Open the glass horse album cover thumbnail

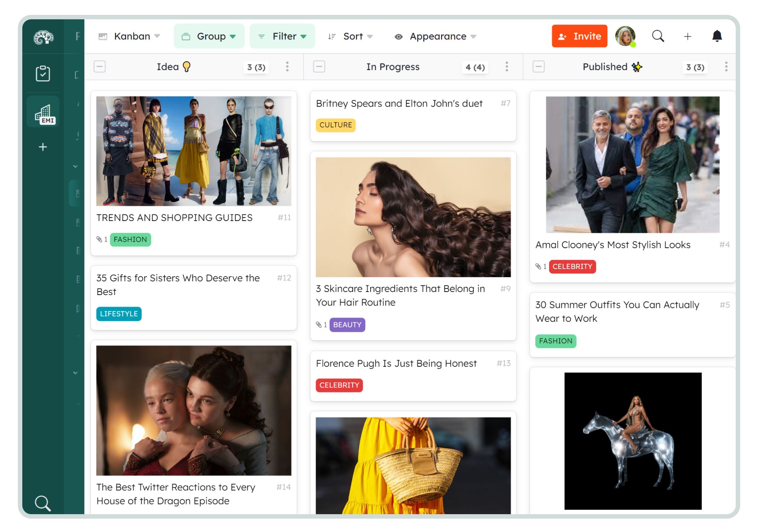(633, 441)
